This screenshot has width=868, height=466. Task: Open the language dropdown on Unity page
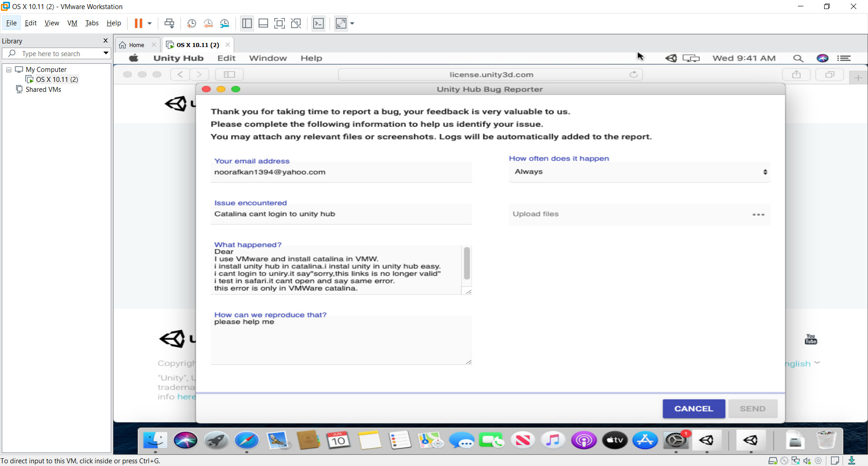803,363
